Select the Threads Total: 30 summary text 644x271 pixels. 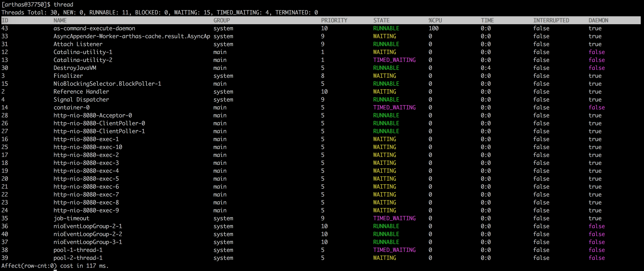(30, 13)
